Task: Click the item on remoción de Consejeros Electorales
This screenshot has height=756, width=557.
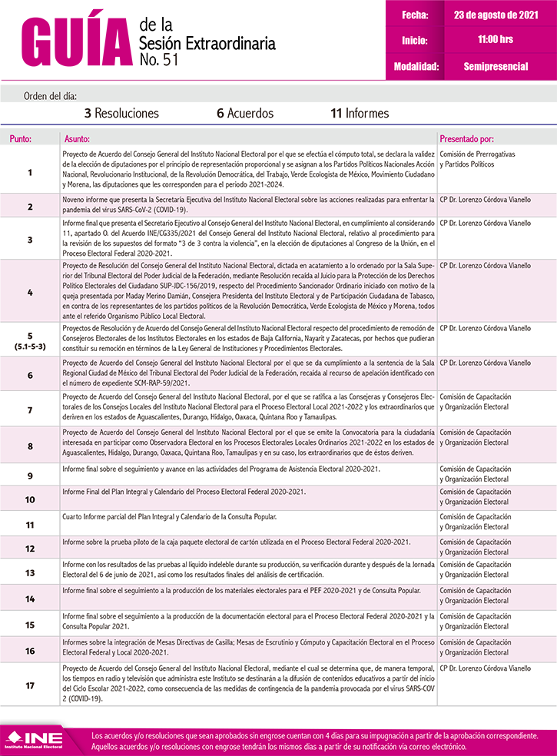Action: tap(248, 338)
